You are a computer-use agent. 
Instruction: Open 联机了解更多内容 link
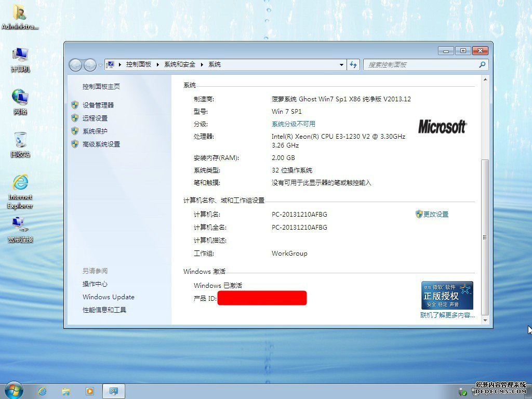(447, 315)
